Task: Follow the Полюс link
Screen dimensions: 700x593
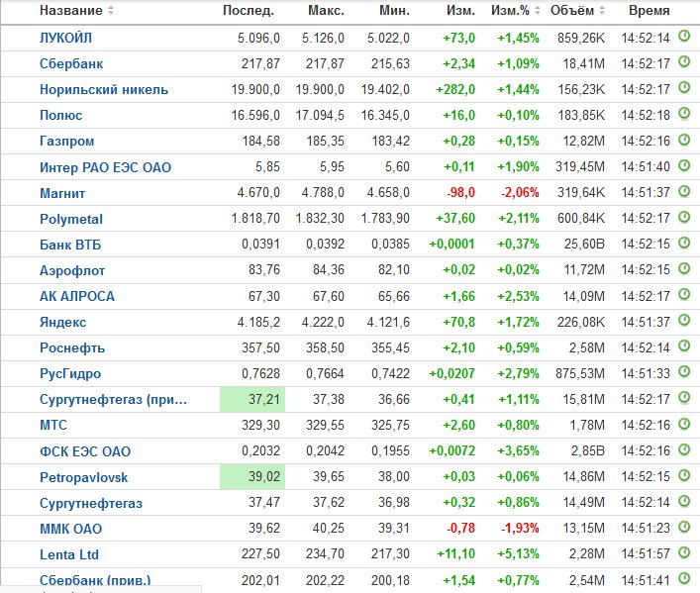Action: coord(60,115)
